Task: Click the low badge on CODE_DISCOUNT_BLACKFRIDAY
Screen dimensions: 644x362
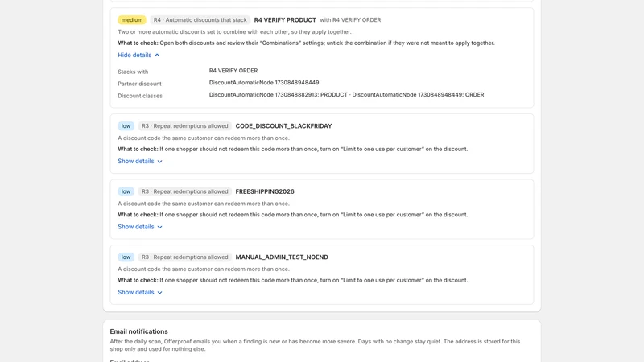Action: pyautogui.click(x=126, y=126)
